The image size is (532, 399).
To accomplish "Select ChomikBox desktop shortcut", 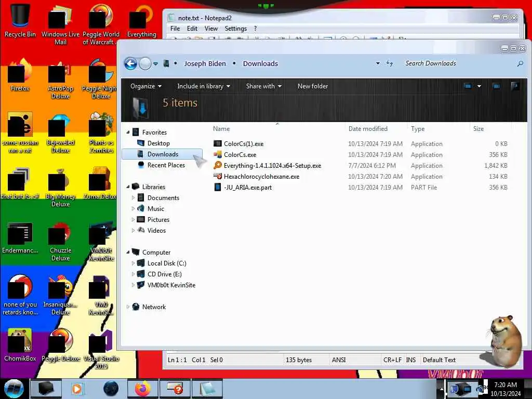I will click(20, 345).
